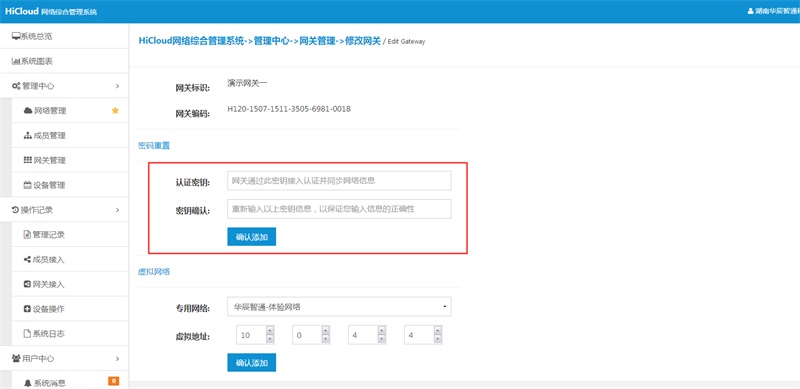Click the orange 0 message badge
Viewport: 800px width, 389px height.
point(113,381)
